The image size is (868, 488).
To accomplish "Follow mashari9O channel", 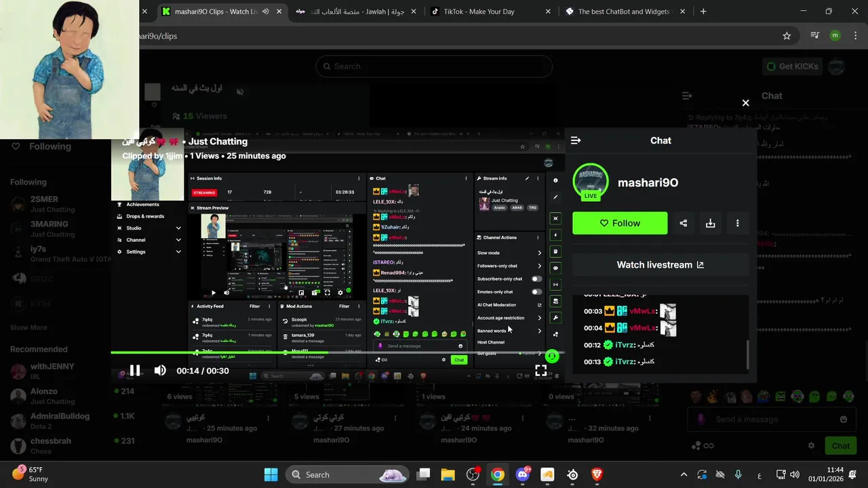I will click(x=620, y=223).
